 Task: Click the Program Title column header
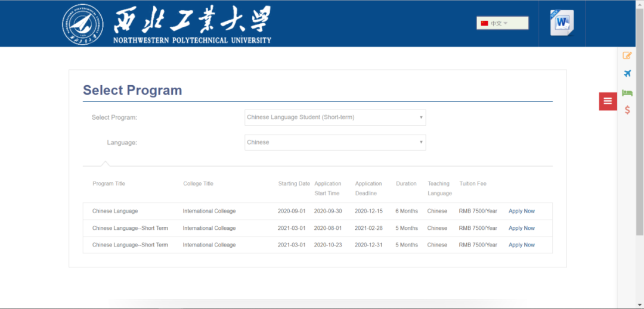[x=109, y=183]
